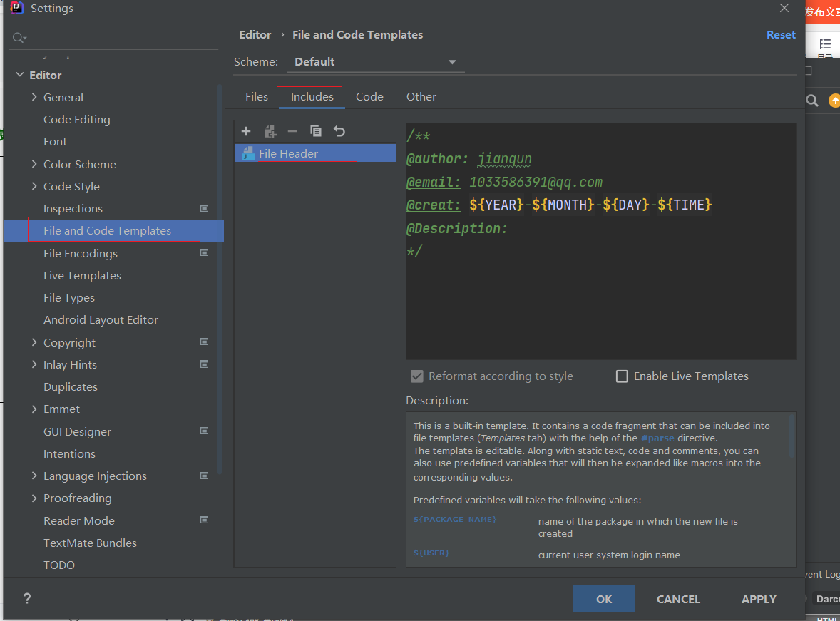Switch to the Includes tab
840x621 pixels.
(312, 96)
